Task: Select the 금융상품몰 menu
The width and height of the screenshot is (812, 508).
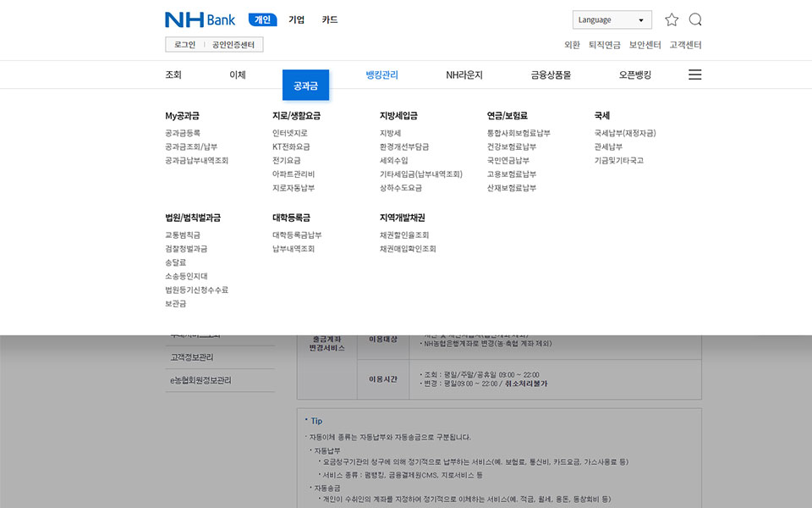Action: tap(551, 75)
